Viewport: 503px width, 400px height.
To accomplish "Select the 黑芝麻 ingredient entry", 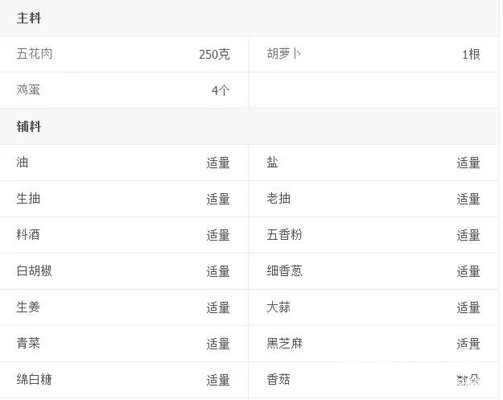I will click(x=284, y=343).
